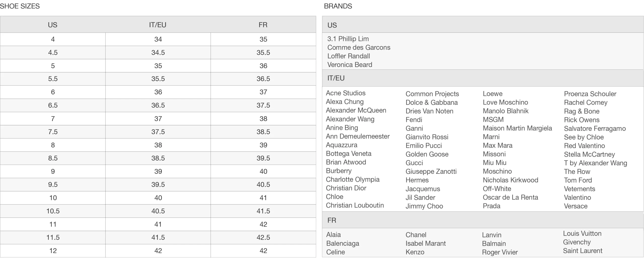Click Louis Vuitton under FR brands
Viewport: 644px width, 258px height.
click(582, 234)
